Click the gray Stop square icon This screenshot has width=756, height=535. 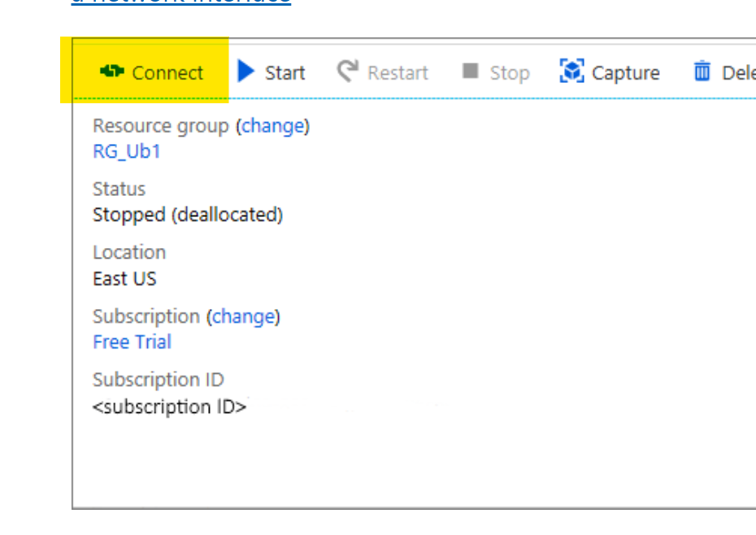point(470,72)
